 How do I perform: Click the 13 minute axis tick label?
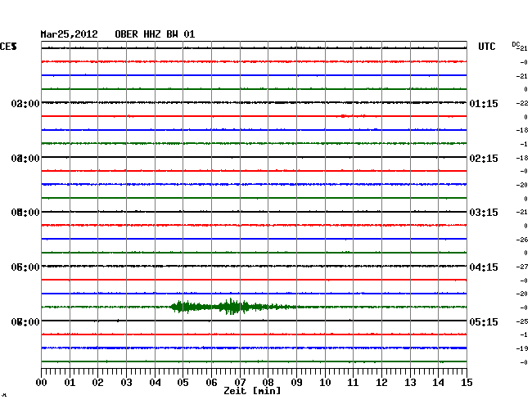pos(410,383)
